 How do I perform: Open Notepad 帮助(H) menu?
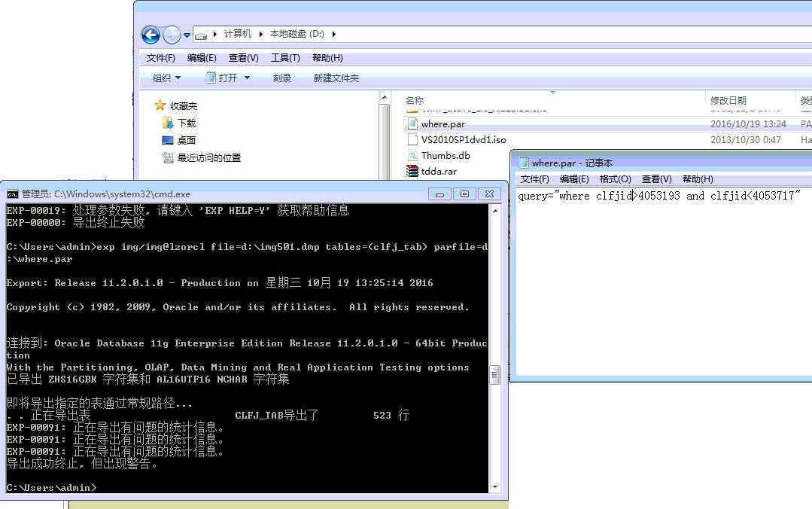pos(698,179)
